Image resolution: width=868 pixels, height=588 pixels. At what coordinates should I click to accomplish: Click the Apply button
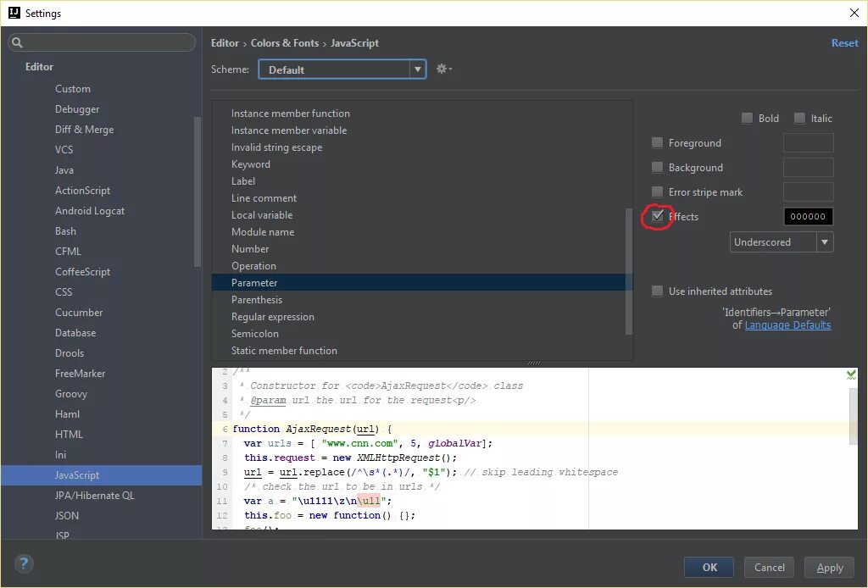coord(830,568)
